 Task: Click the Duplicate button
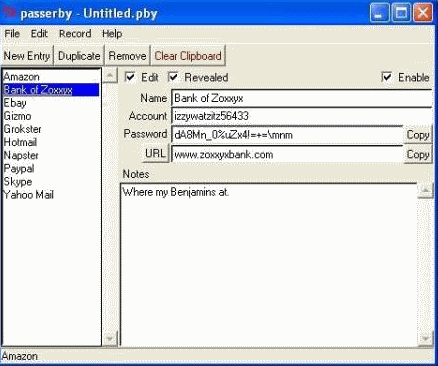pos(79,56)
